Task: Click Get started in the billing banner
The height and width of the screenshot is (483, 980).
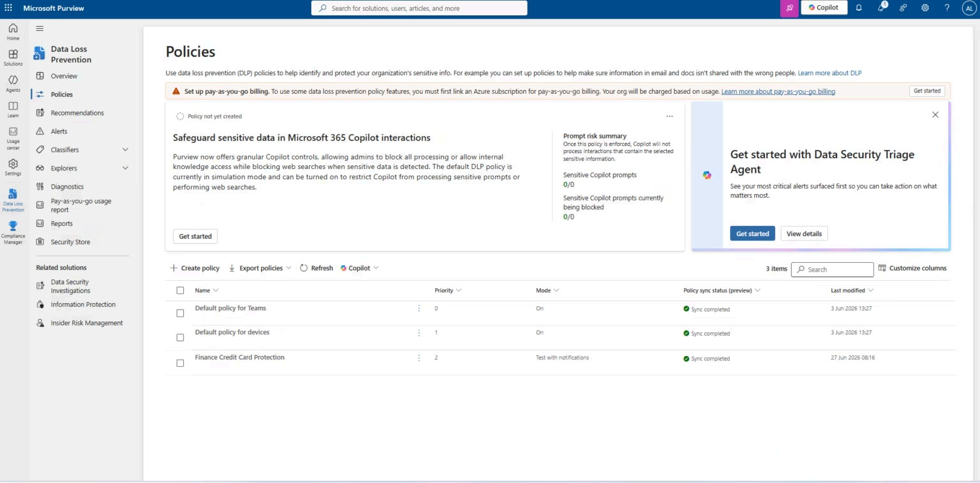Action: pos(927,91)
